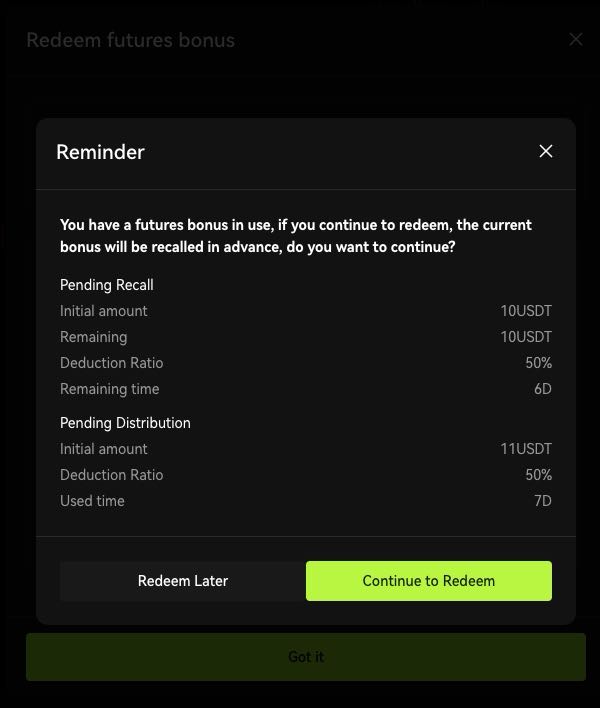
Task: Click the Reminder dialog title
Action: pyautogui.click(x=100, y=152)
